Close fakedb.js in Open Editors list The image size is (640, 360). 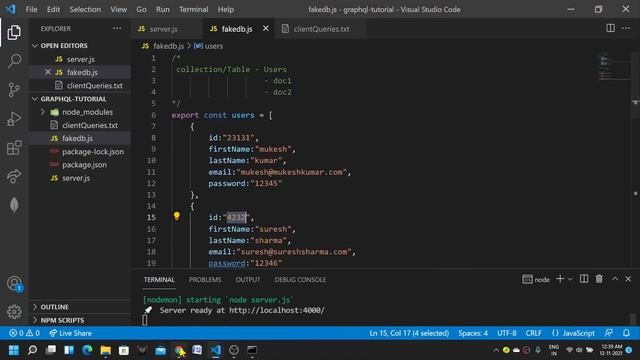pyautogui.click(x=48, y=72)
